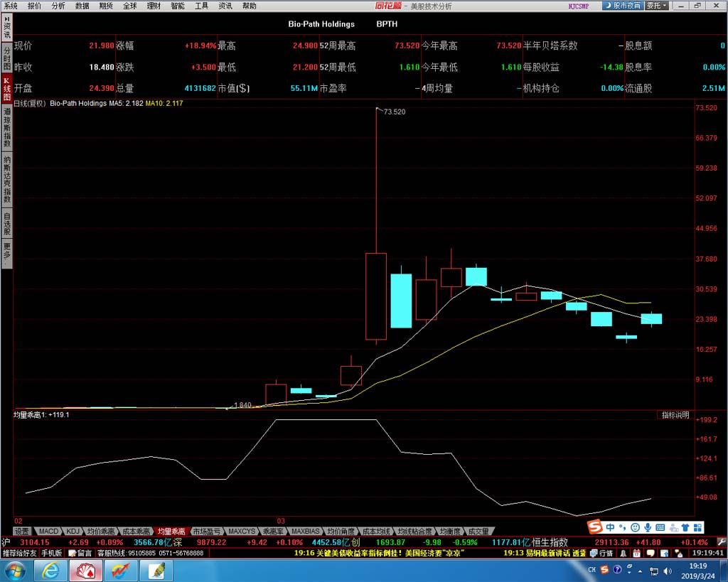
Task: Open the Sogou soft keyboard icon
Action: pos(660,527)
